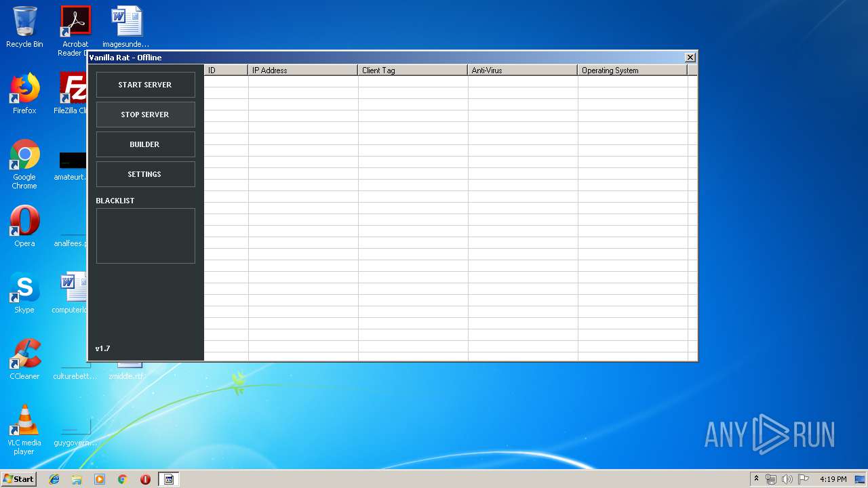Close the Vanilla Rat window
This screenshot has height=488, width=868.
tap(690, 58)
